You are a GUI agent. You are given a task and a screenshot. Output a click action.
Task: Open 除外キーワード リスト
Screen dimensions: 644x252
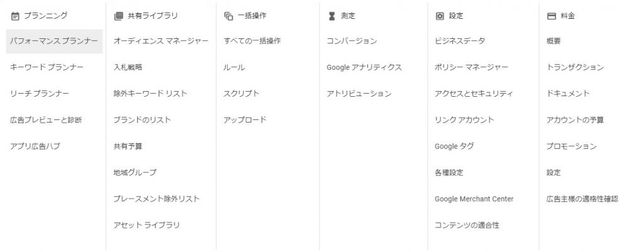click(x=150, y=94)
